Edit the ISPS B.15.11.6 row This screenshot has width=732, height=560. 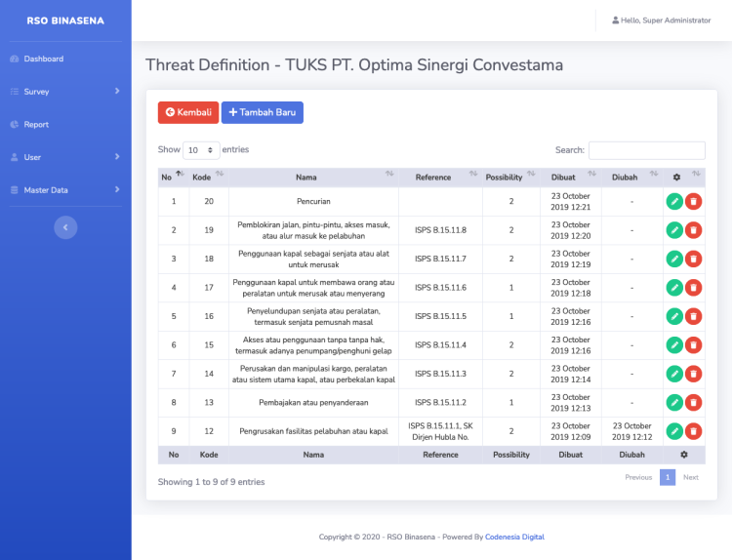(674, 288)
